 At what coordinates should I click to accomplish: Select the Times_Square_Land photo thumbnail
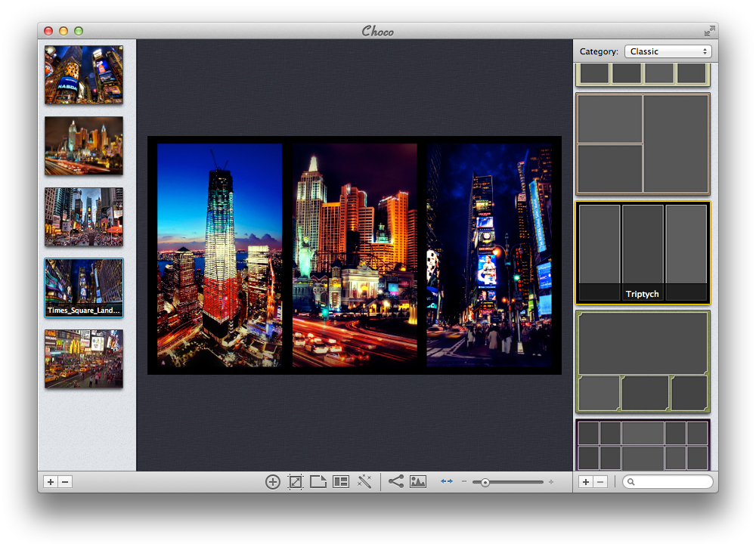(84, 287)
